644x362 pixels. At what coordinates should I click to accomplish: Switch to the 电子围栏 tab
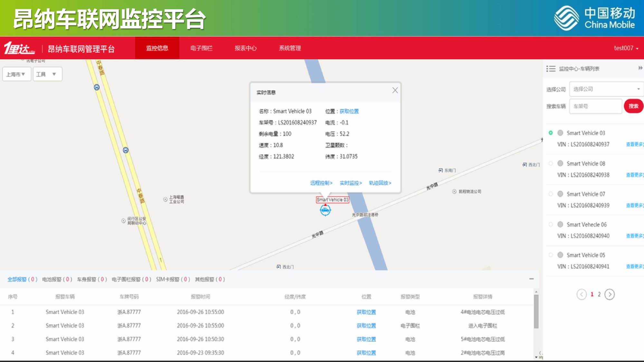pos(201,48)
